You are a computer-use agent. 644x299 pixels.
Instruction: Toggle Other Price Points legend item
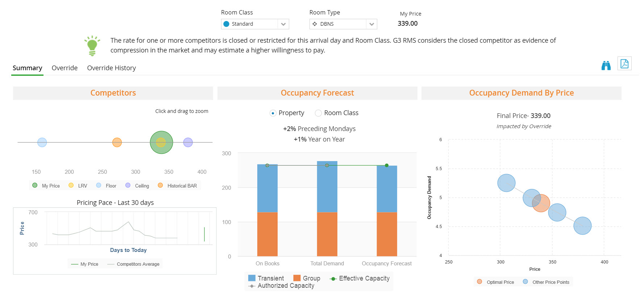click(547, 282)
